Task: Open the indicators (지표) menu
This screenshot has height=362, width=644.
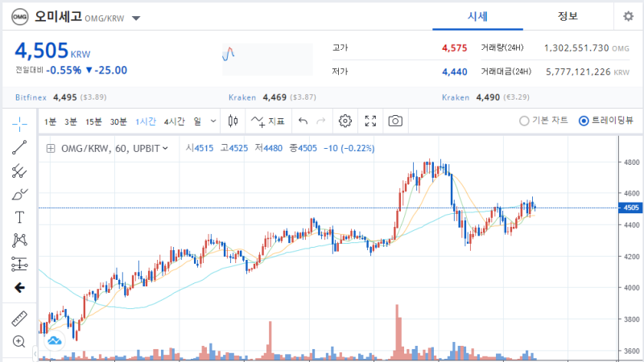Action: click(x=268, y=121)
